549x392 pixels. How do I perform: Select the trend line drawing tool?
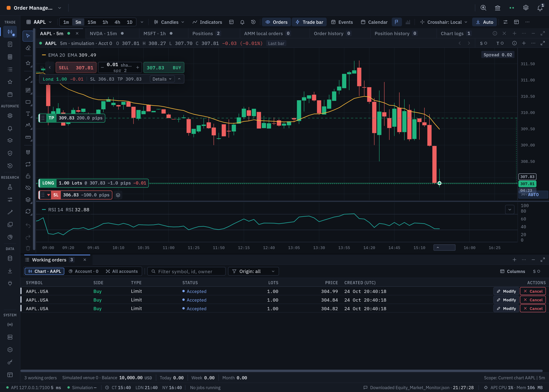(x=28, y=78)
